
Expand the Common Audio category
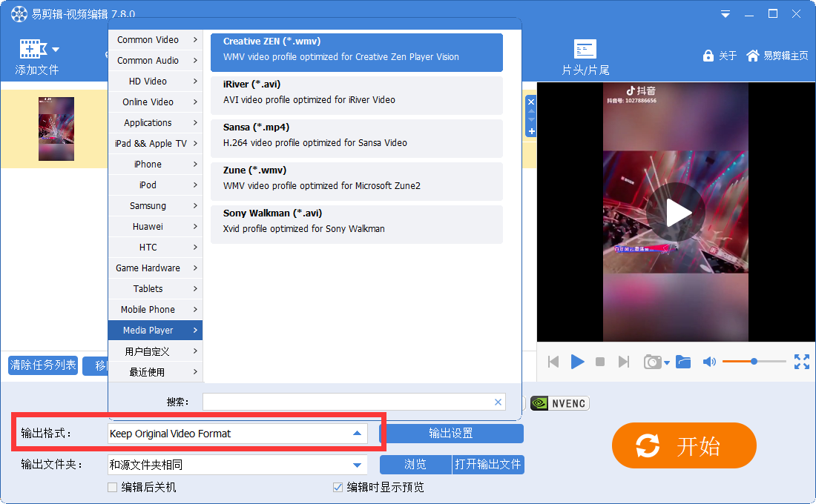[155, 61]
